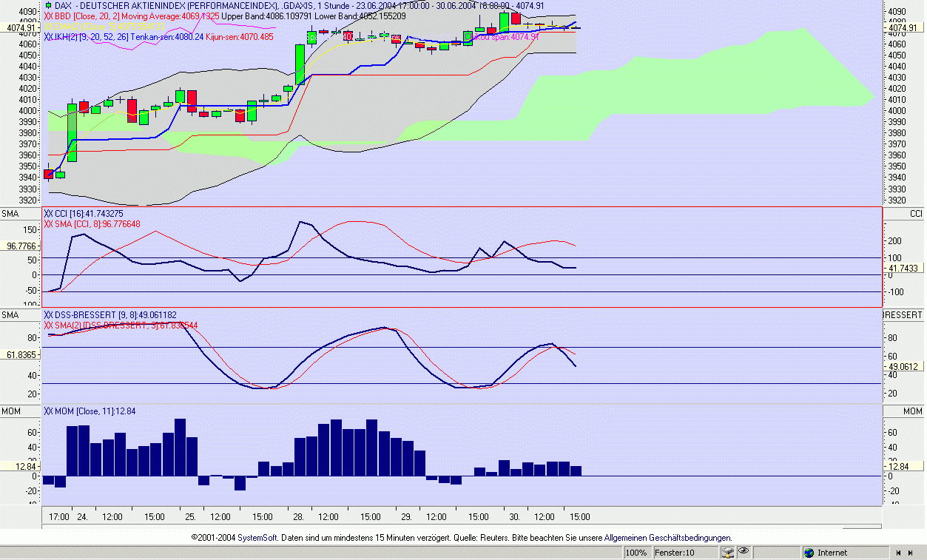927x560 pixels.
Task: Go to previous window using left arrow
Action: [900, 553]
